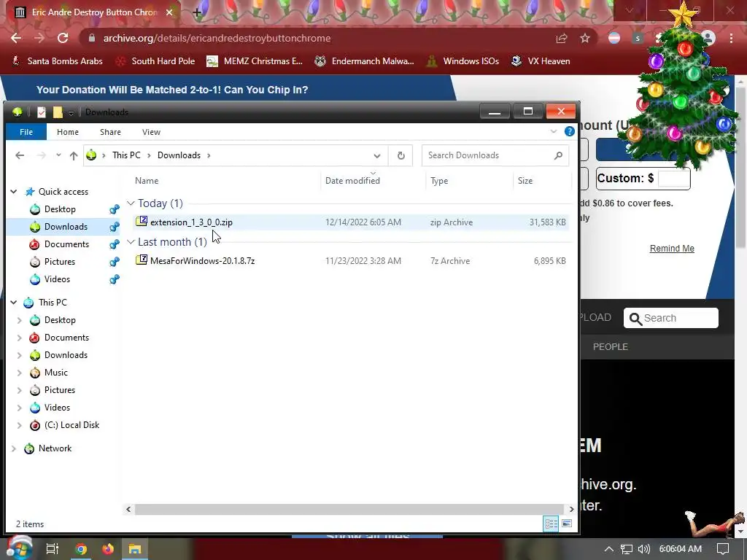Open Pictures under Quick access
Image resolution: width=747 pixels, height=560 pixels.
tap(60, 262)
